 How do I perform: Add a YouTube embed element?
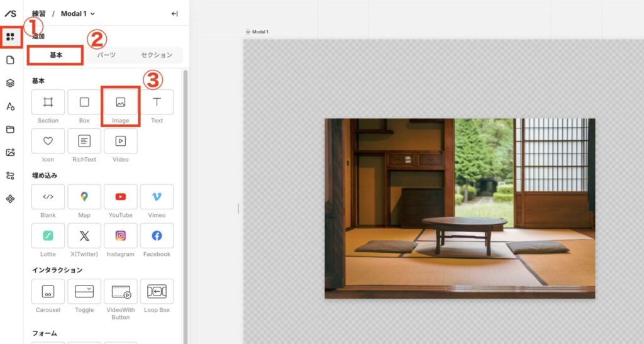120,197
